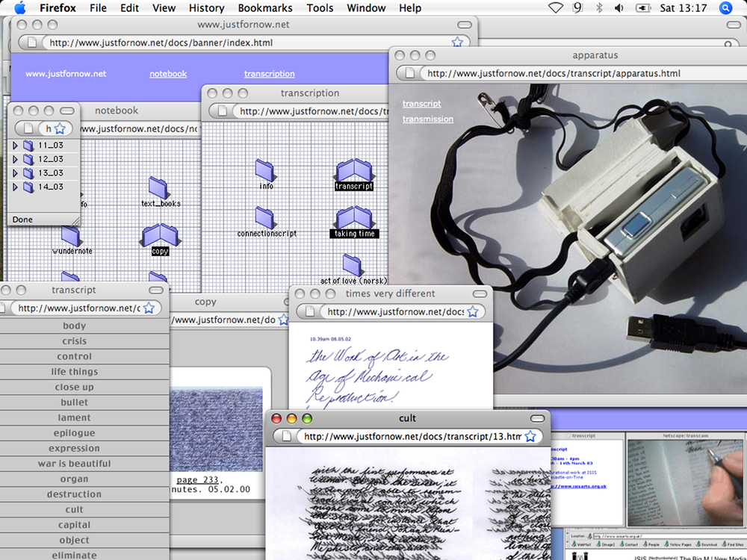
Task: Click the page icon in cult window address bar
Action: click(286, 436)
